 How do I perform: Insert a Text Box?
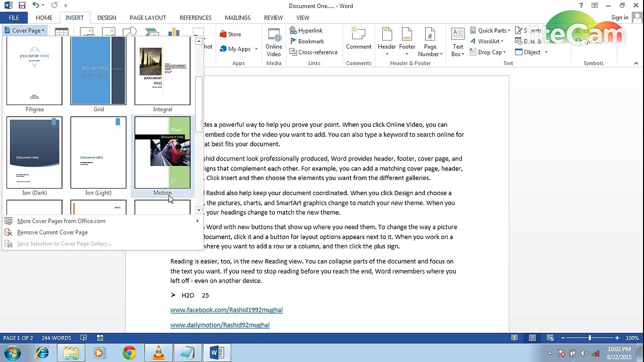click(x=458, y=42)
